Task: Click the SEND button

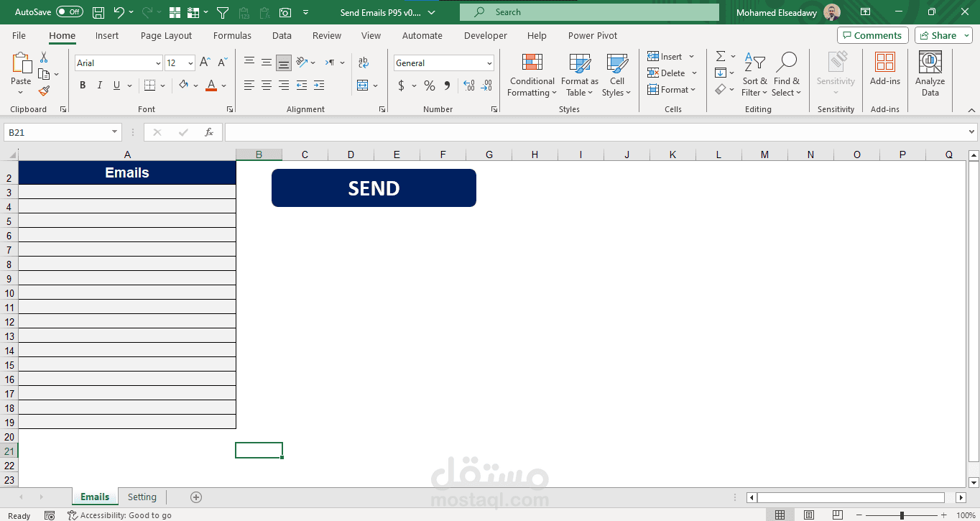Action: pyautogui.click(x=374, y=188)
